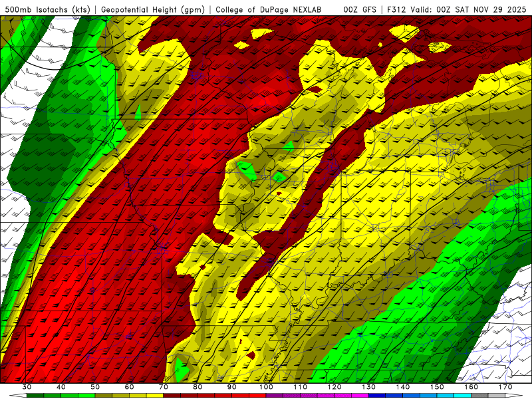Viewport: 532px width, 399px height.
Task: Click the 40 label on the color scale
Action: pos(61,387)
